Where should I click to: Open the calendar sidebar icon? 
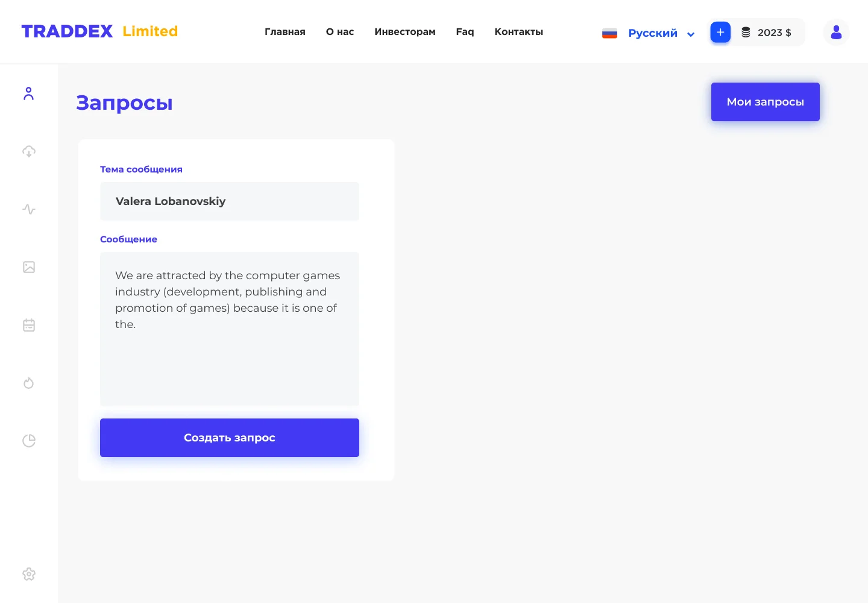[29, 325]
